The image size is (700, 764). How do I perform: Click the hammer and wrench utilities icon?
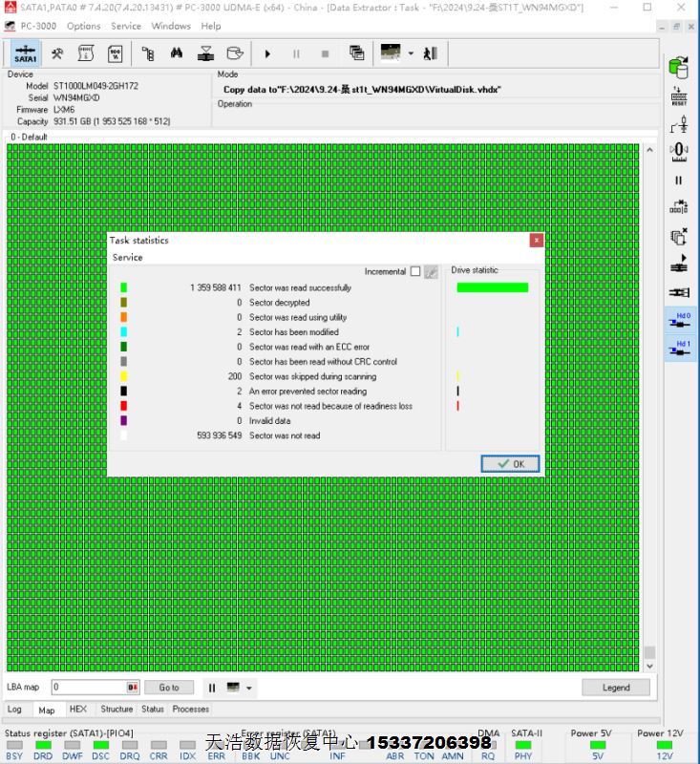pyautogui.click(x=57, y=53)
